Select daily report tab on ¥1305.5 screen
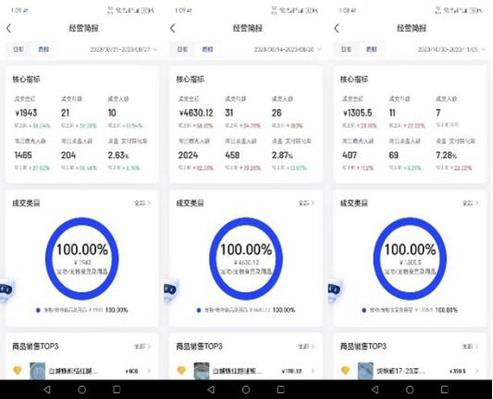This screenshot has height=399, width=493. [346, 49]
